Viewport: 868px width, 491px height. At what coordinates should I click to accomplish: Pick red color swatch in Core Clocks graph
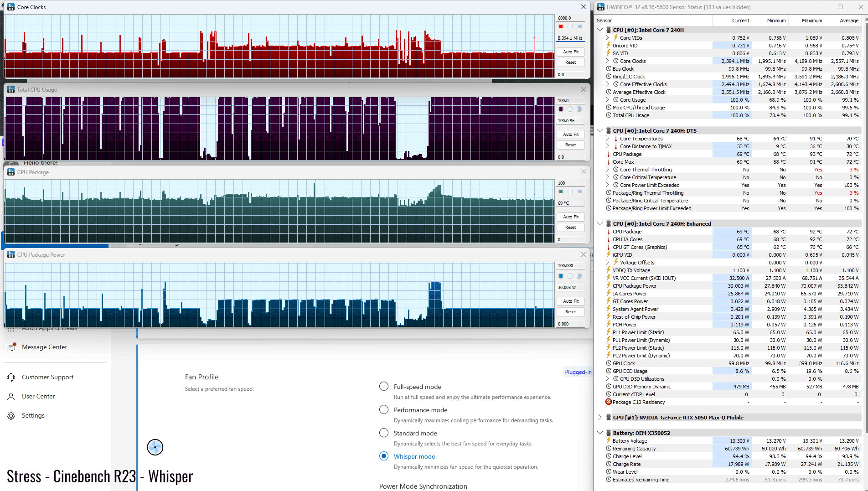pyautogui.click(x=561, y=26)
